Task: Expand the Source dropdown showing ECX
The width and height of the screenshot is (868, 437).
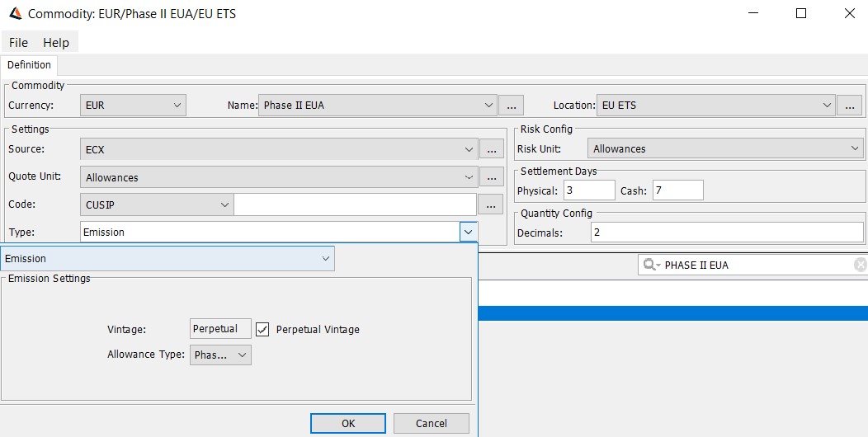Action: click(279, 148)
